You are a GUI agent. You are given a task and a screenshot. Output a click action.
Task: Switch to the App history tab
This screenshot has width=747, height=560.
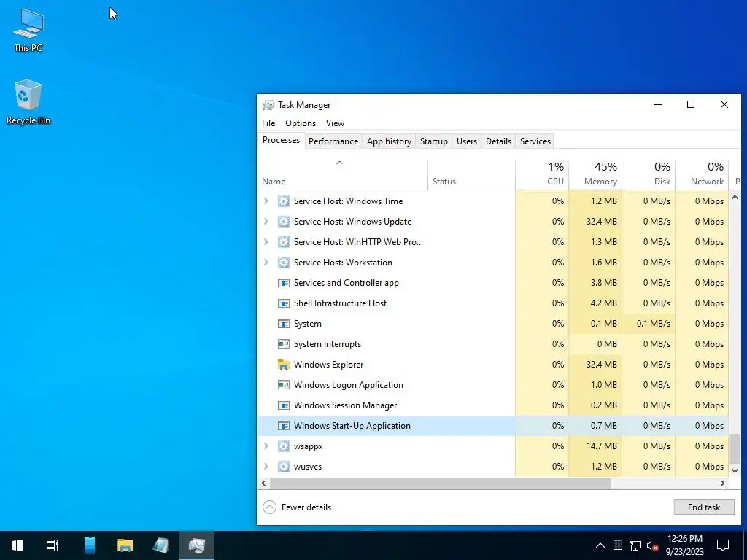[390, 141]
